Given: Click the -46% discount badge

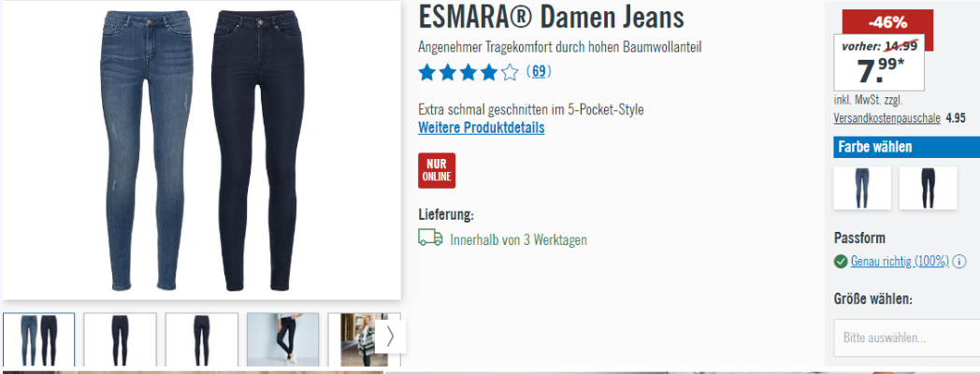Looking at the screenshot, I should [887, 22].
